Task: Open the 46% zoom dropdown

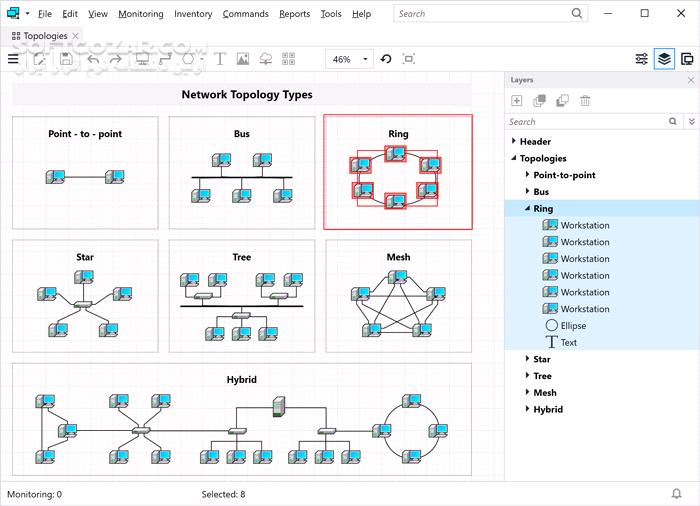Action: pyautogui.click(x=365, y=59)
